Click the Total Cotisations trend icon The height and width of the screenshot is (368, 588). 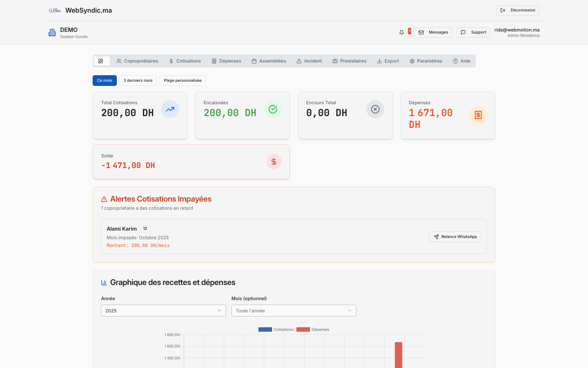click(170, 109)
